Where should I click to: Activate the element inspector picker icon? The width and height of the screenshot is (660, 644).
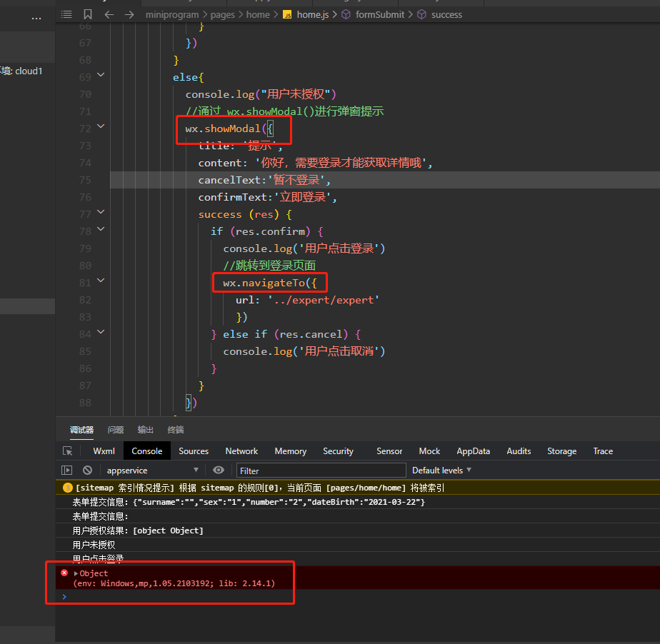pyautogui.click(x=67, y=451)
